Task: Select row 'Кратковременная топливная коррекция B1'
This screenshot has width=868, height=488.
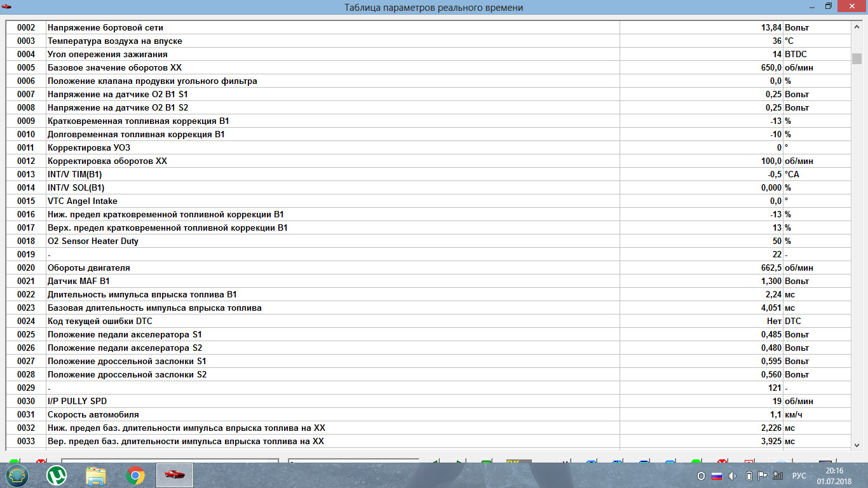Action: tap(428, 121)
